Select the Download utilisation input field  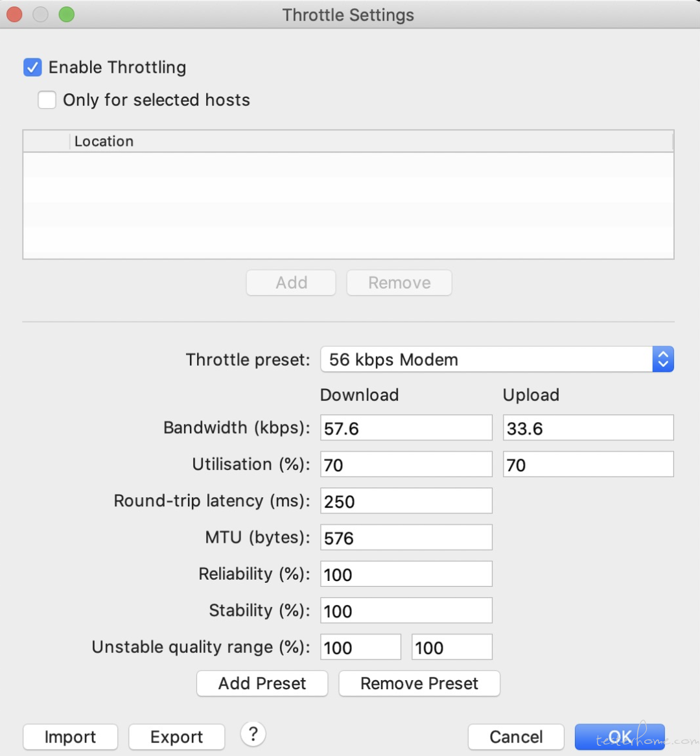(x=406, y=464)
